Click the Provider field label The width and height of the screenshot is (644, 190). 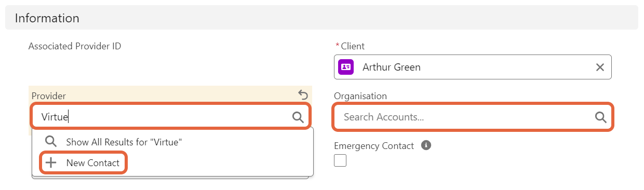tap(49, 96)
